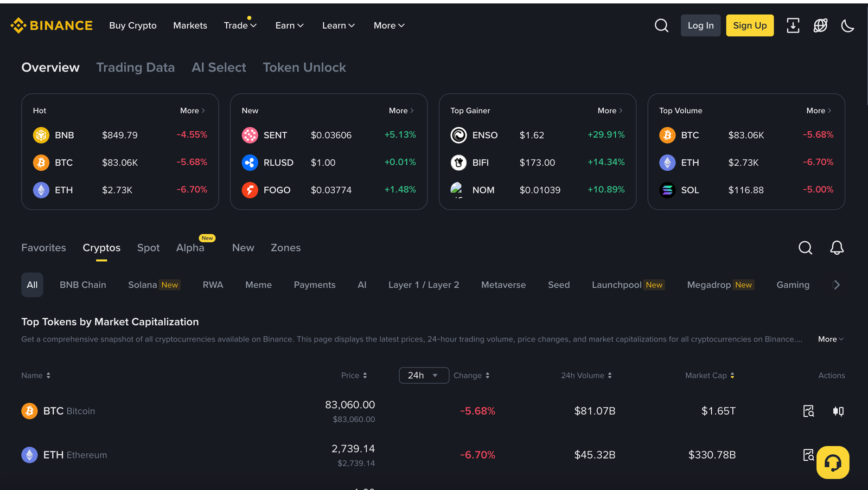Image resolution: width=868 pixels, height=490 pixels.
Task: Select the Meme category filter
Action: click(258, 285)
